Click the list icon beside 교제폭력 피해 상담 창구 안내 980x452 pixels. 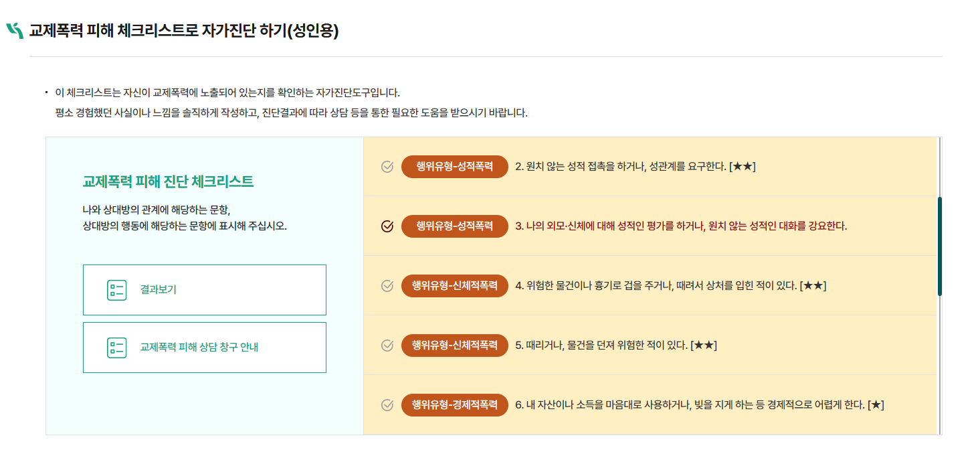(116, 348)
